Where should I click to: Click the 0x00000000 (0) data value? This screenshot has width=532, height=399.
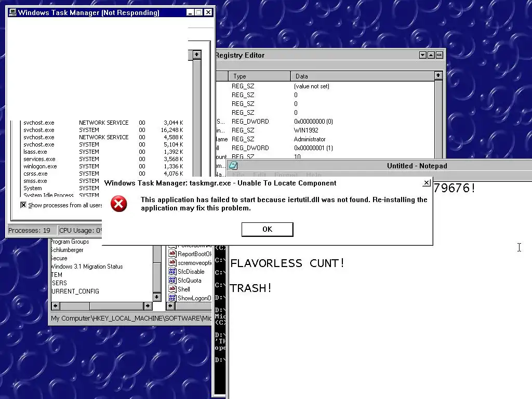[x=313, y=122]
